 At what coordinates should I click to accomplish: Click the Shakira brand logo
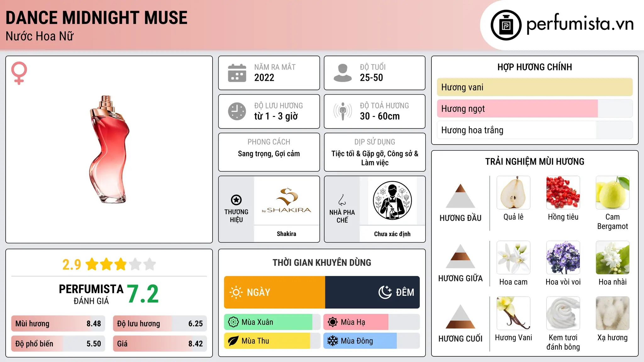click(x=286, y=200)
